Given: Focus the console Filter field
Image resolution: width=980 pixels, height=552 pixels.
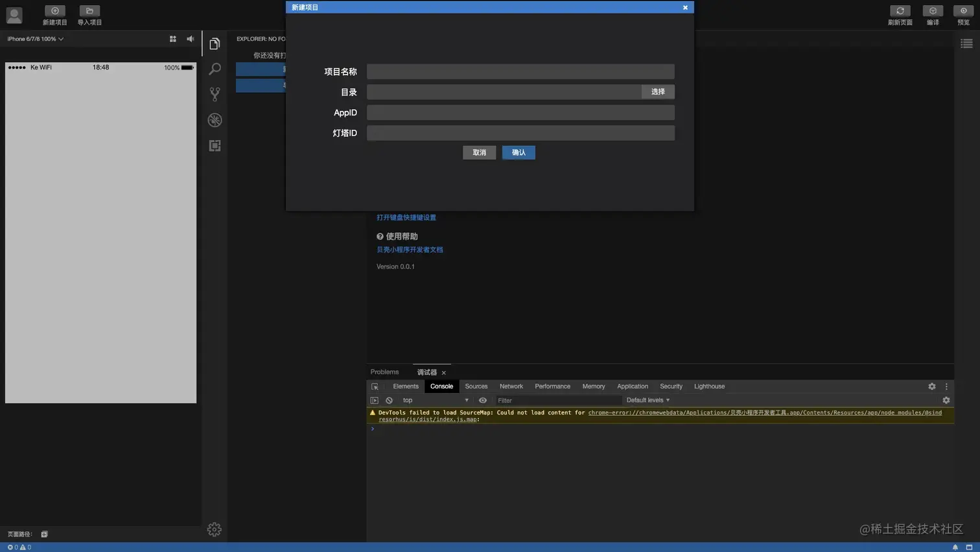Looking at the screenshot, I should [x=557, y=400].
